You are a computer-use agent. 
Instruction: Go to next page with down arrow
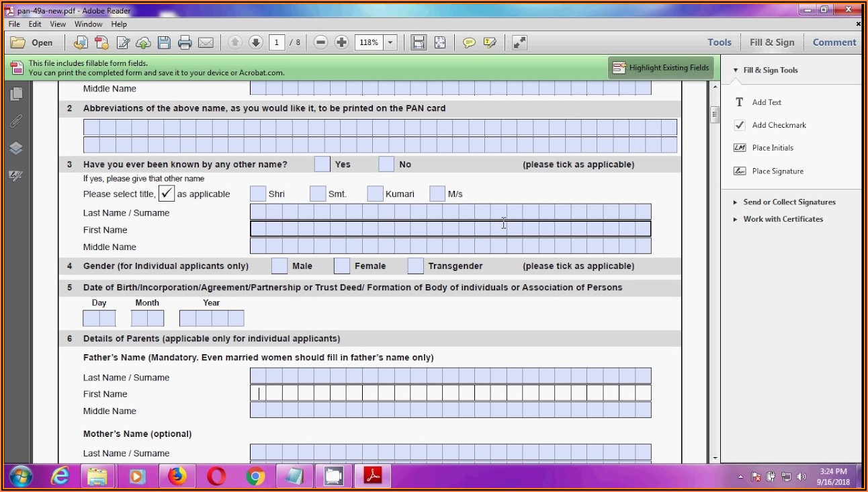255,42
